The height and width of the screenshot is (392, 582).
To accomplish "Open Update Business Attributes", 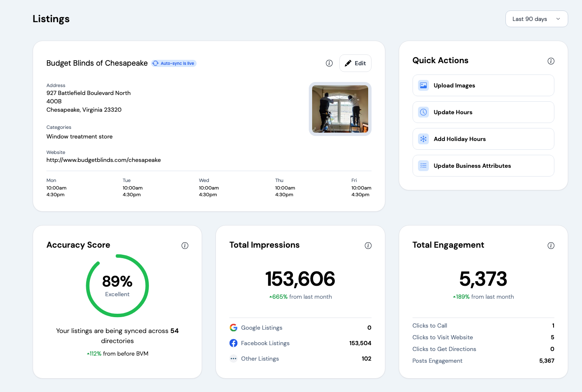I will pos(483,166).
